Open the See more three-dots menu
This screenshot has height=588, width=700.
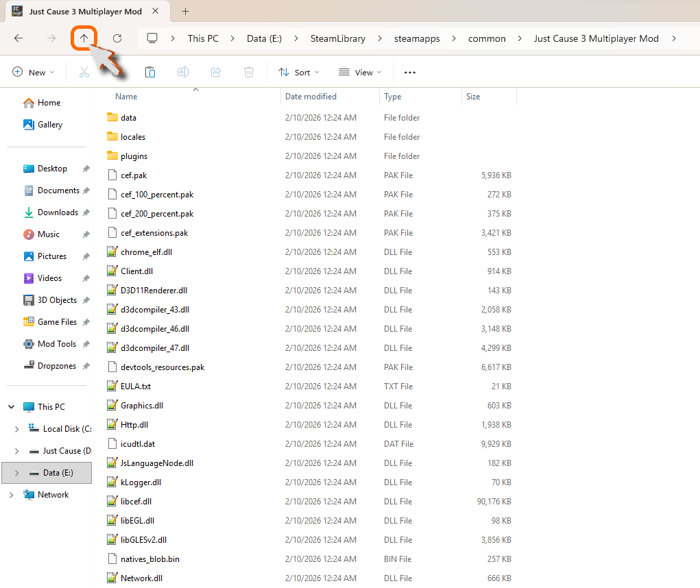[x=410, y=72]
